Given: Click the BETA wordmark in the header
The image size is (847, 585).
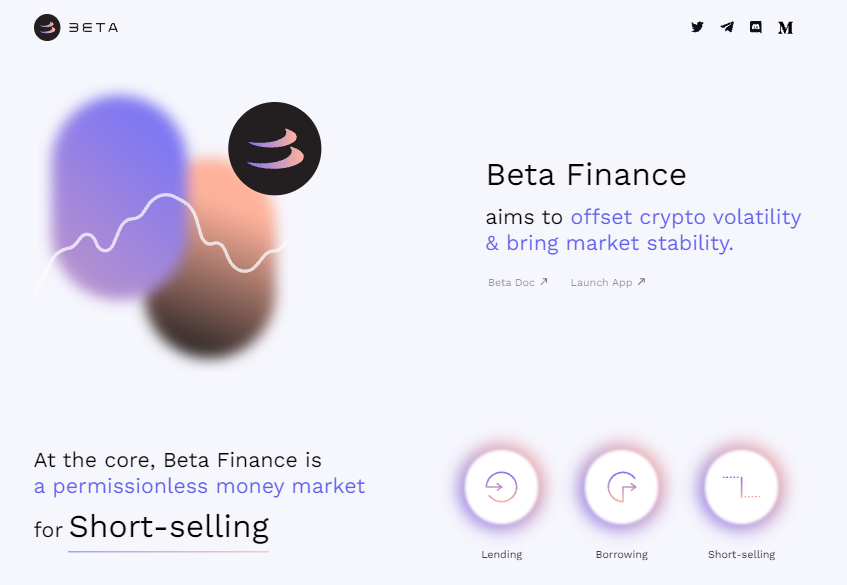Looking at the screenshot, I should point(93,27).
